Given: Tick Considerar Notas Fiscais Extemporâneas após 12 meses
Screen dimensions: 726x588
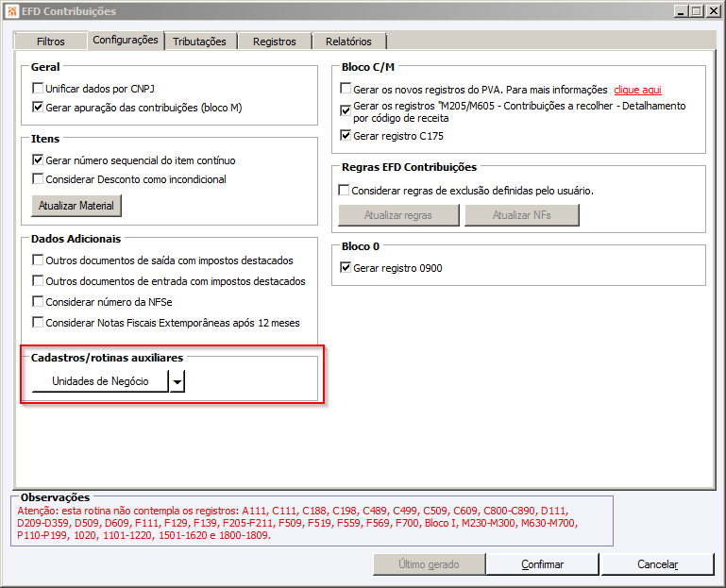Looking at the screenshot, I should coord(38,322).
